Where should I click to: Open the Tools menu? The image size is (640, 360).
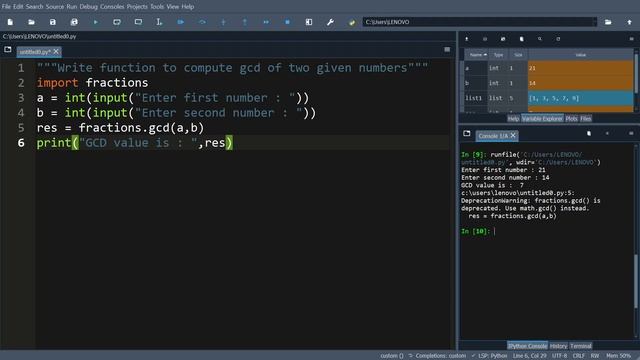pos(157,7)
